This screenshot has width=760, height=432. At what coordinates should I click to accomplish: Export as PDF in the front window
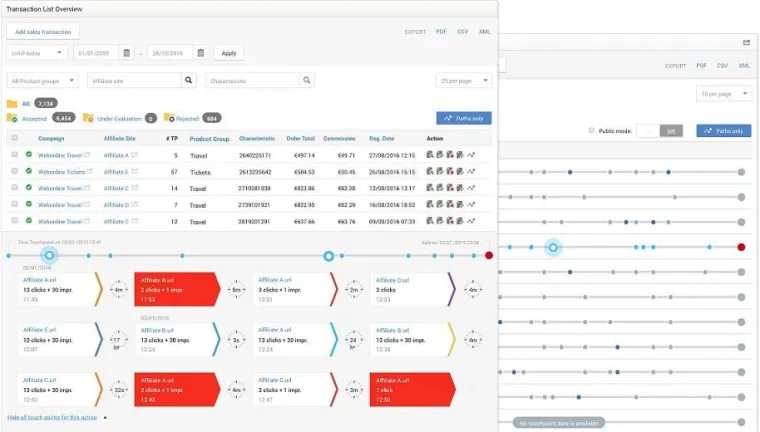tap(441, 32)
